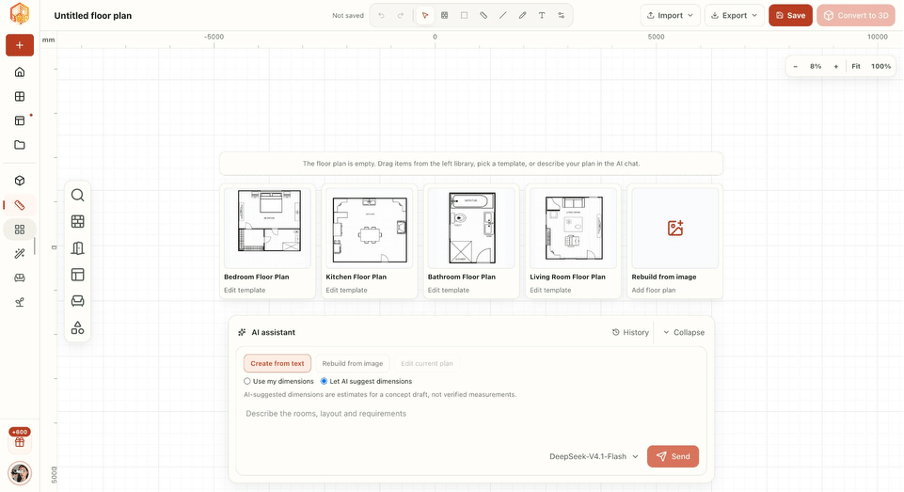Open the four-squares apps sidebar icon
This screenshot has width=904, height=492.
pyautogui.click(x=20, y=229)
